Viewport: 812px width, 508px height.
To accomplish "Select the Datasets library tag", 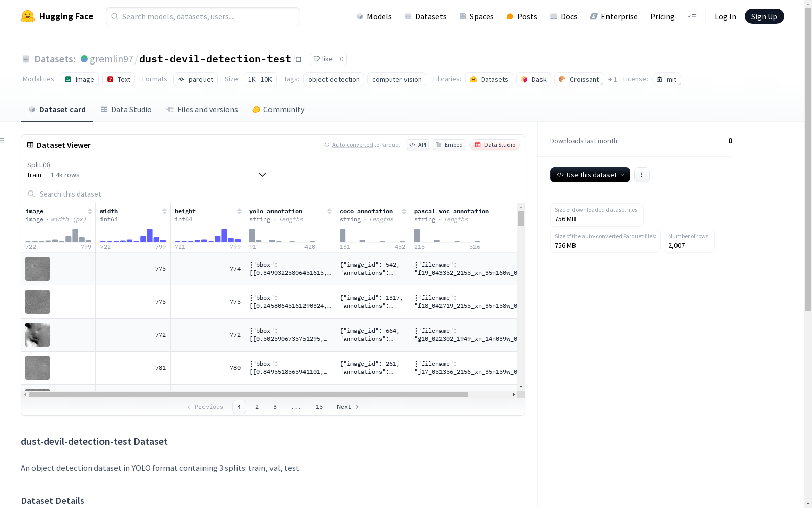I will (x=489, y=79).
